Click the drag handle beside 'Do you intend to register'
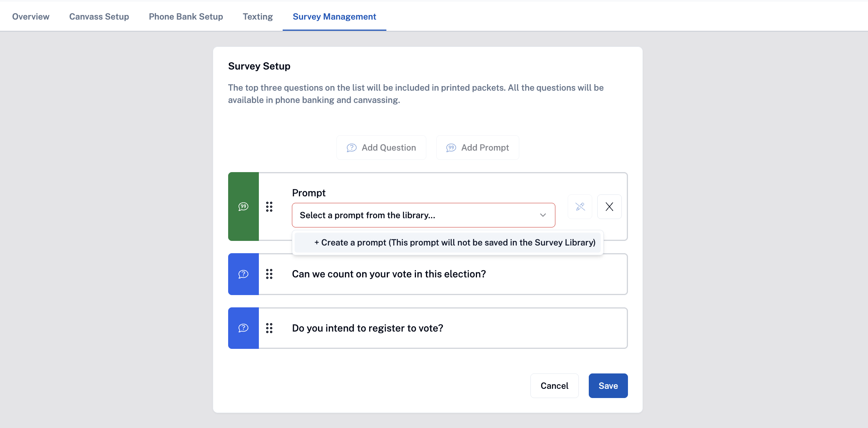The width and height of the screenshot is (868, 428). pyautogui.click(x=269, y=328)
